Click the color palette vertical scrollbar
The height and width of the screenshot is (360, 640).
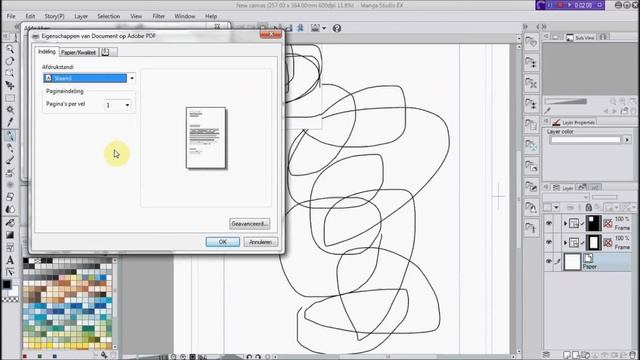[115, 302]
